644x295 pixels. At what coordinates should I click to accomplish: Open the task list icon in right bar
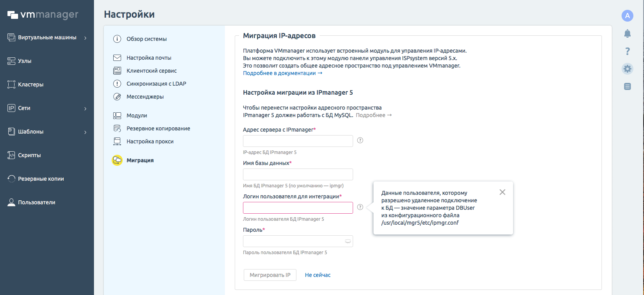(x=627, y=86)
